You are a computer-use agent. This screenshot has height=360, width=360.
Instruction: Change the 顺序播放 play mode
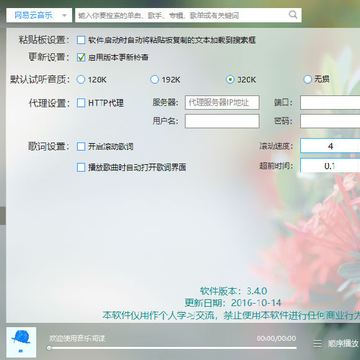click(343, 344)
